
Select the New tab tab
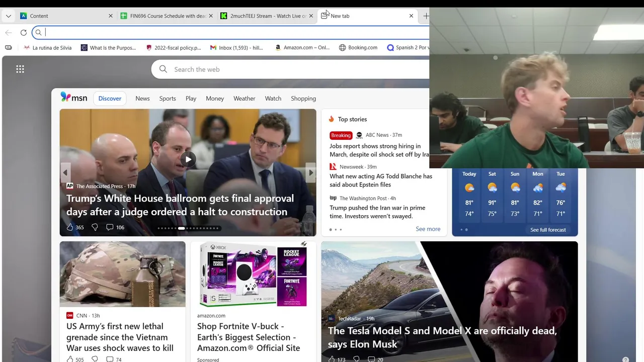[367, 16]
